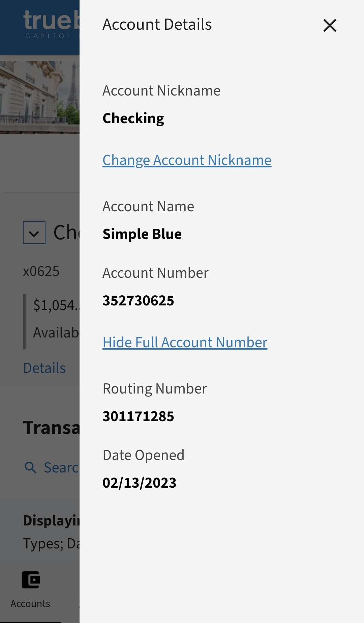Click the Transactions section heading

51,428
